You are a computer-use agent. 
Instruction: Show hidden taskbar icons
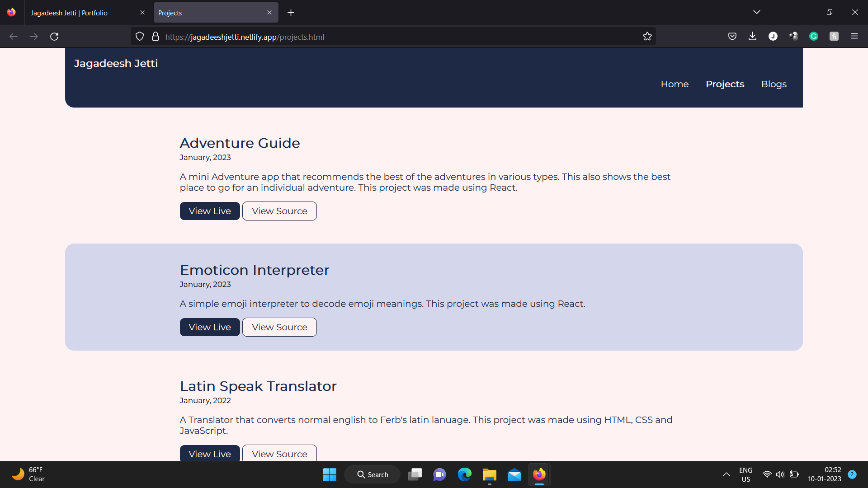click(x=726, y=474)
